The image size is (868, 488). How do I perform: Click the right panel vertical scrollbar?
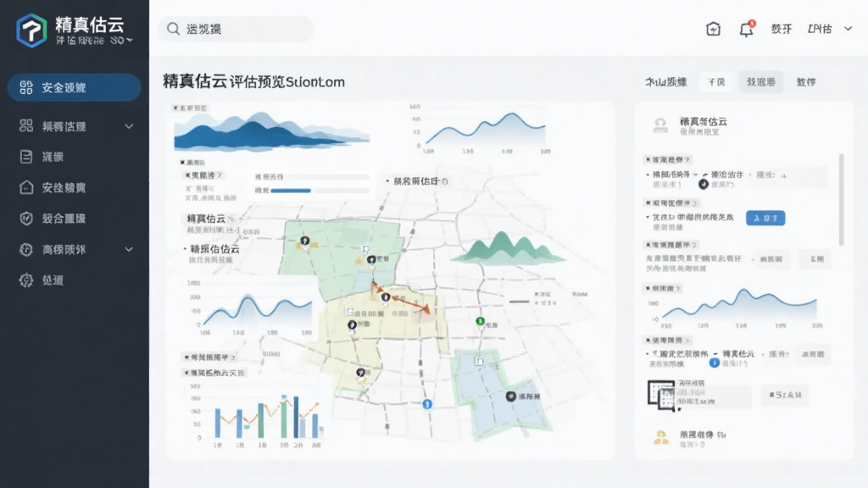[x=842, y=199]
